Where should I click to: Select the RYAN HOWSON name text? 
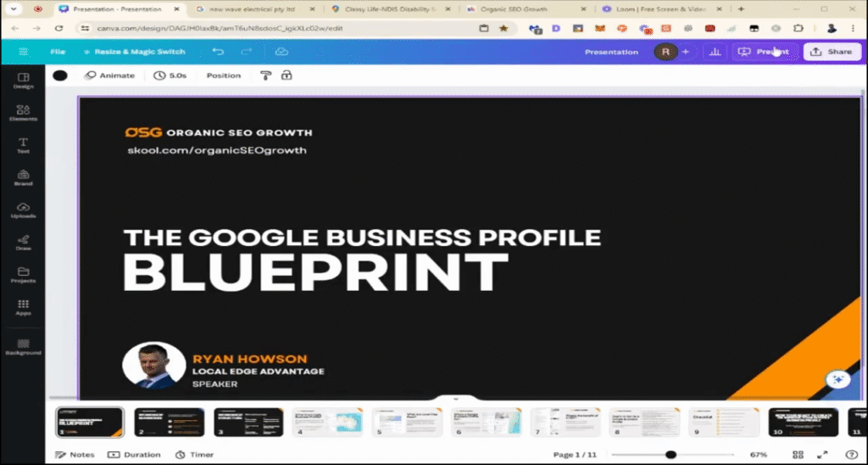point(250,359)
